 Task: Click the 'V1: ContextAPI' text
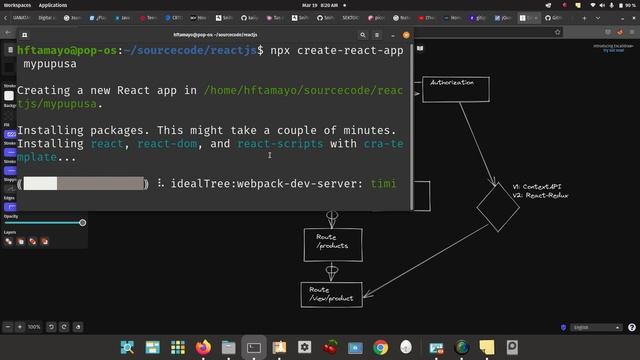click(x=537, y=187)
